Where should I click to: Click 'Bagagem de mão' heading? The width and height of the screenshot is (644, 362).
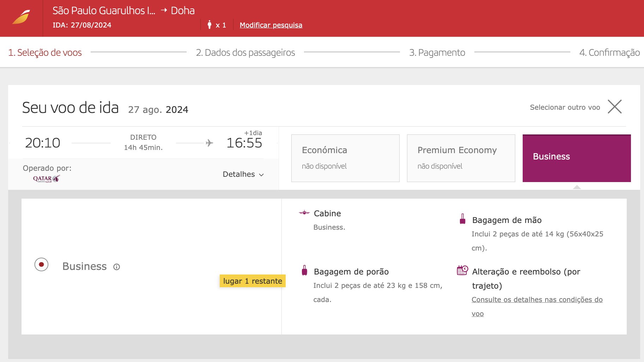507,220
